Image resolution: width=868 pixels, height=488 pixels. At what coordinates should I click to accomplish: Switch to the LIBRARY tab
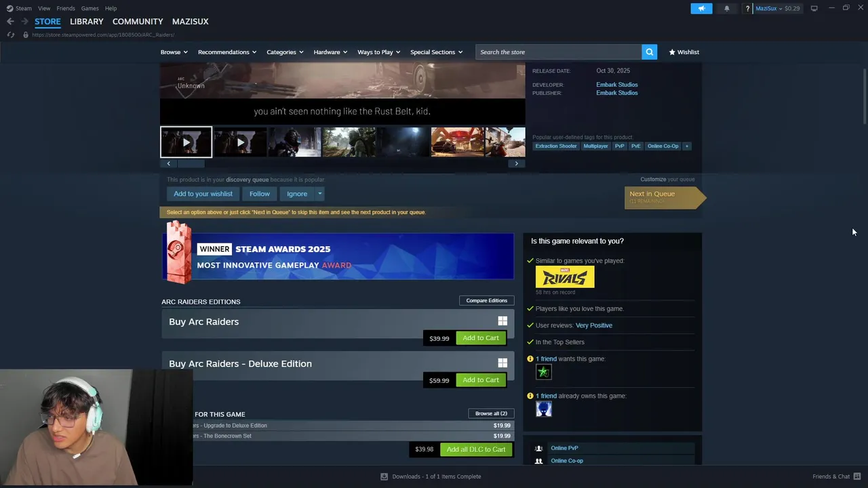point(87,22)
